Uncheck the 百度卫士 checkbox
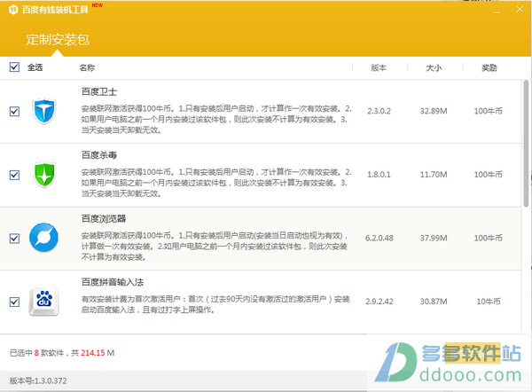The image size is (532, 392). 14,112
